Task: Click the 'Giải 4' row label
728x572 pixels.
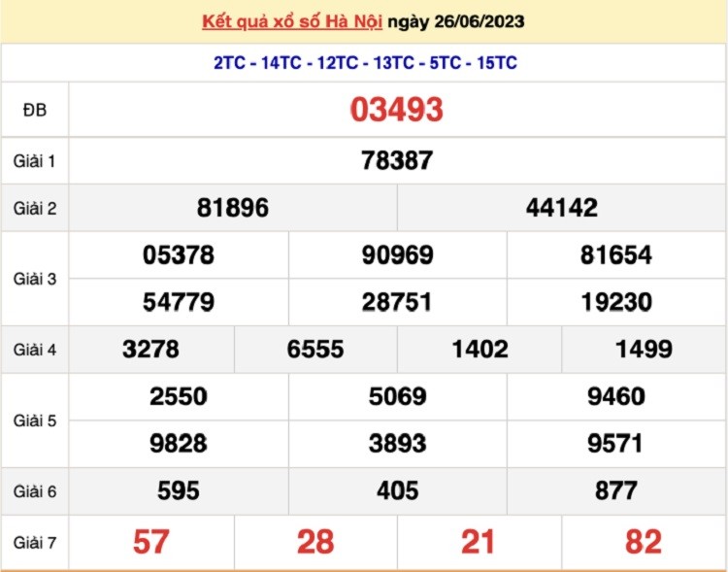Action: pyautogui.click(x=35, y=350)
